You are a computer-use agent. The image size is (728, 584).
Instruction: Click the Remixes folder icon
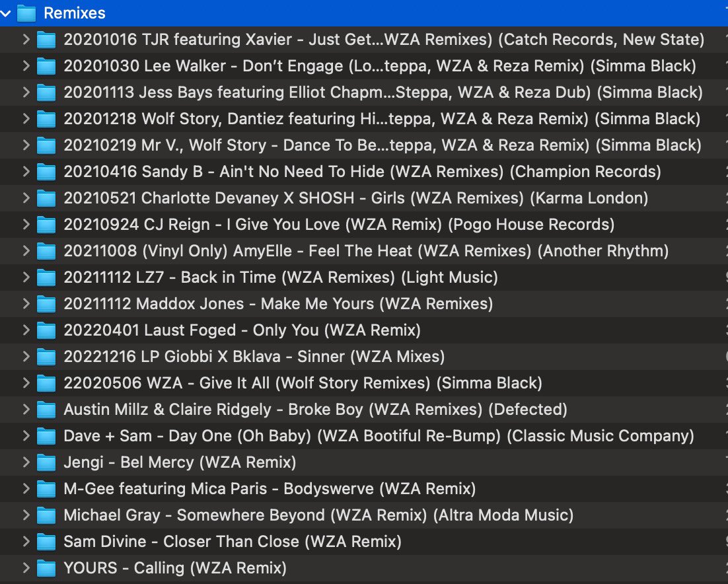coord(26,13)
